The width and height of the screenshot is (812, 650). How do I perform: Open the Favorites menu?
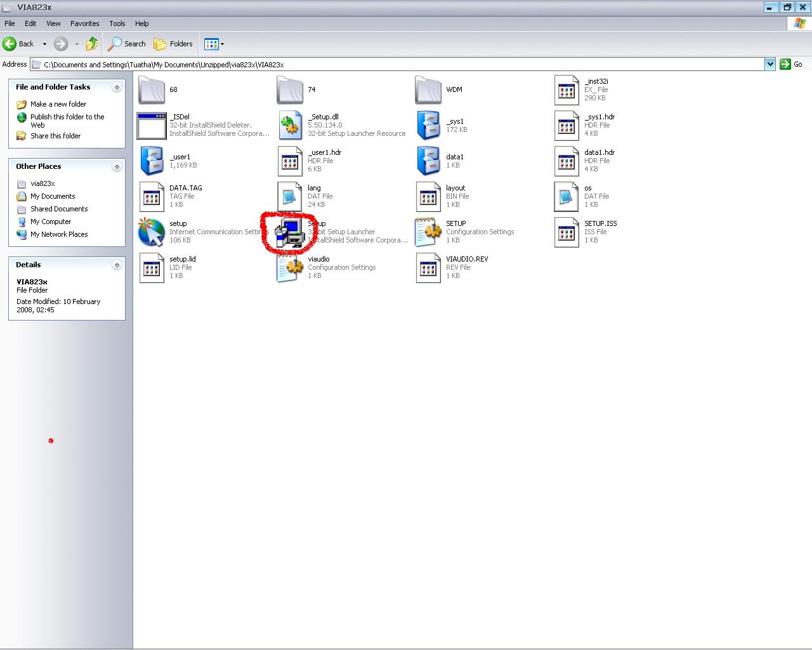pos(84,23)
